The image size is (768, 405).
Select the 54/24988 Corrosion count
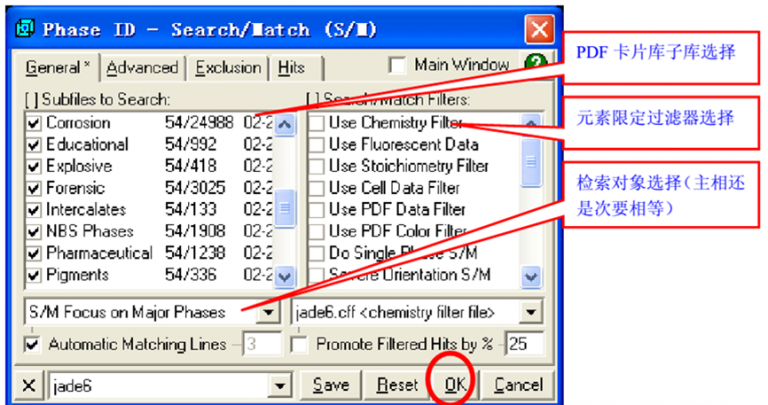click(199, 123)
